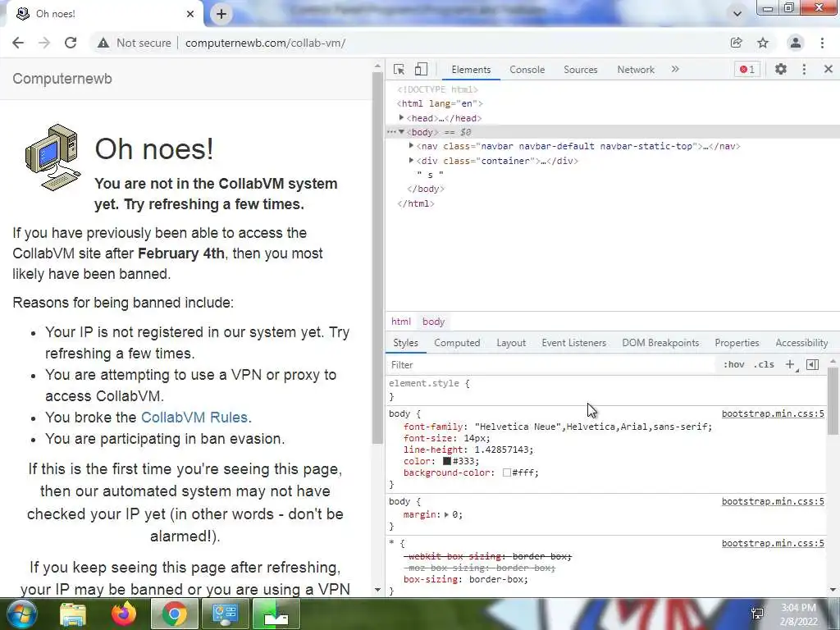Open Chrome's three-dot menu

(x=822, y=43)
